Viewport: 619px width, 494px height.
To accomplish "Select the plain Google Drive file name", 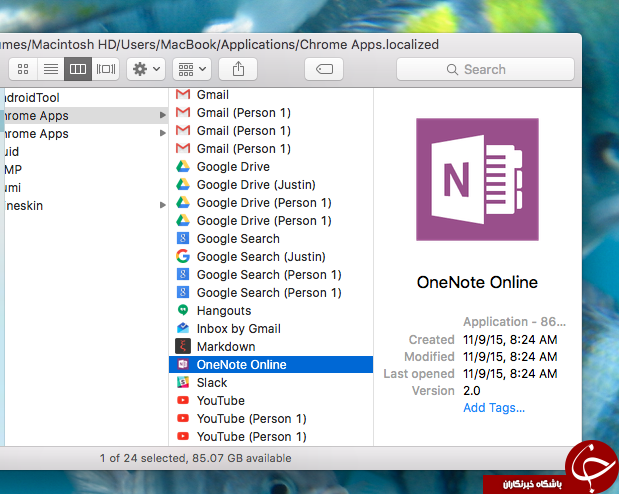I will [x=233, y=167].
